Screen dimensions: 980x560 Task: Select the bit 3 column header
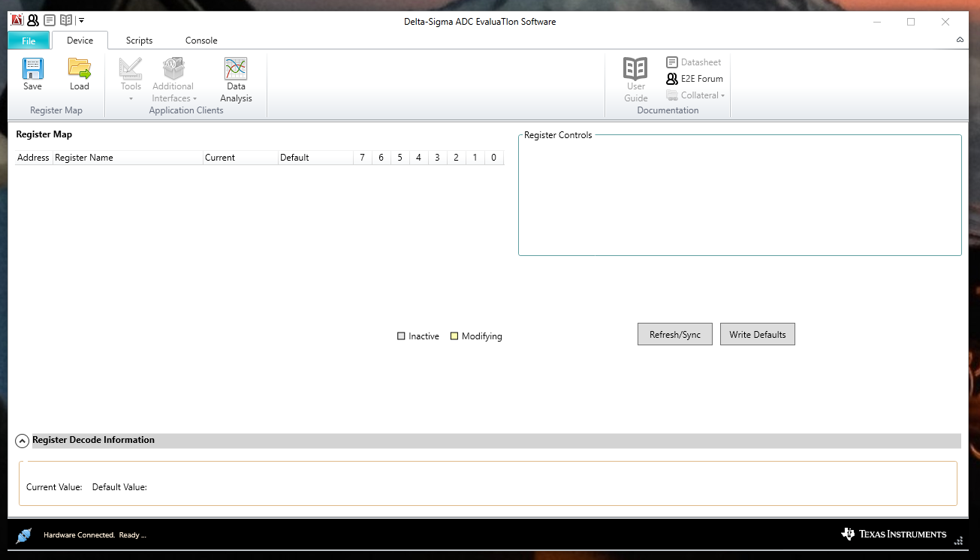pyautogui.click(x=438, y=158)
